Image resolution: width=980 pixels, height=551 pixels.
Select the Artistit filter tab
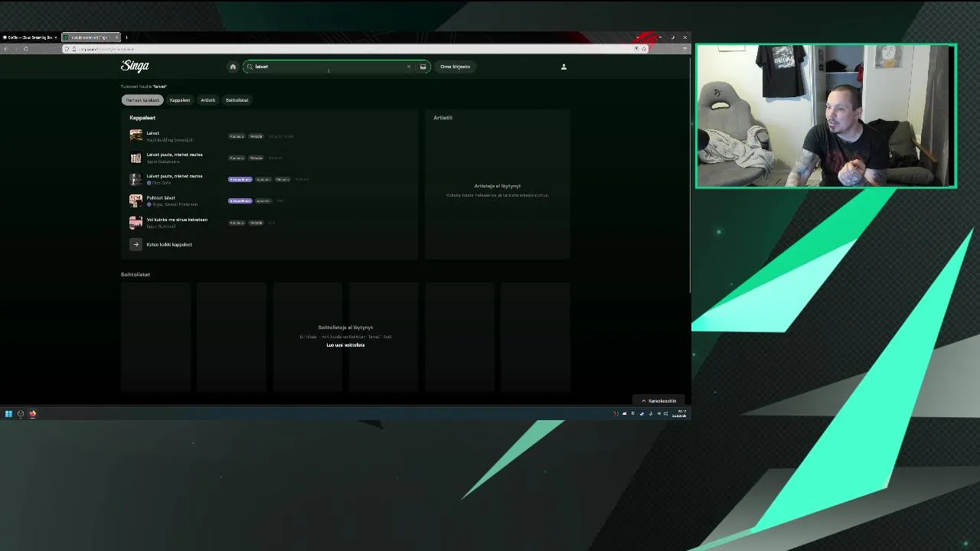click(207, 100)
